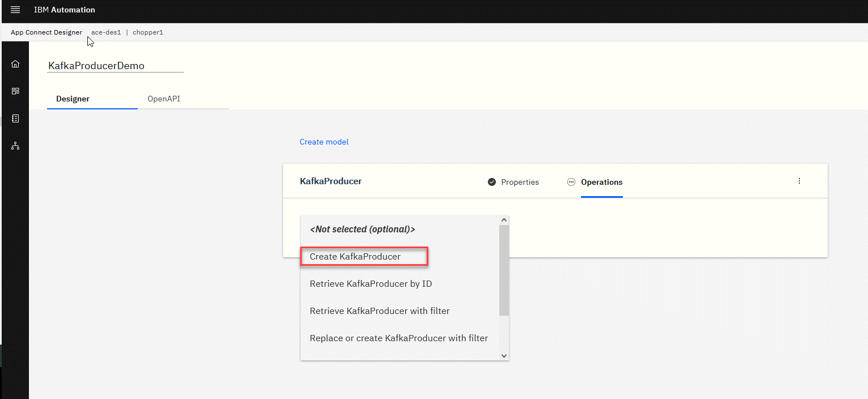Open the flow hierarchy sidebar icon
The width and height of the screenshot is (868, 399).
click(15, 146)
